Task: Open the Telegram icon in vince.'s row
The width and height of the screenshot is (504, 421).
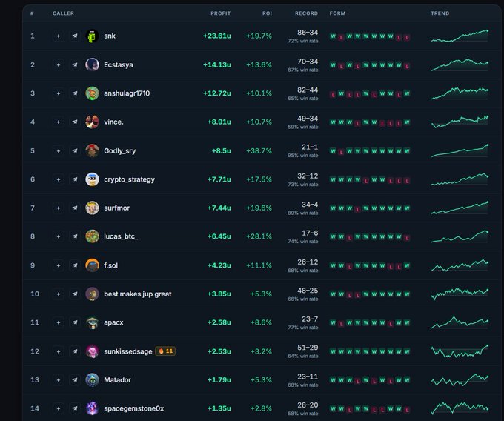Action: [75, 122]
